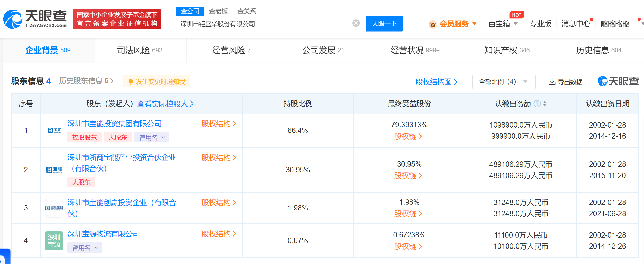Open 股权结构 for 深圳市宝能创赢投资企业
Screen dimensions: 644x264
pyautogui.click(x=219, y=203)
